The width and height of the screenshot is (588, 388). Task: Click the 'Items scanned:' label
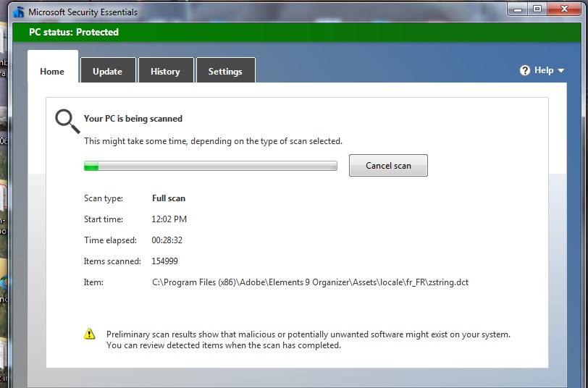(112, 261)
